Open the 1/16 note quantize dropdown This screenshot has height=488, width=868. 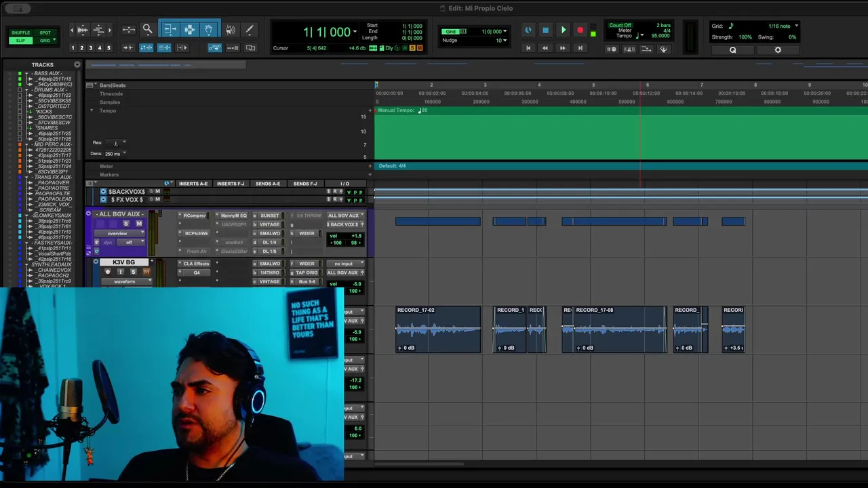click(x=796, y=26)
